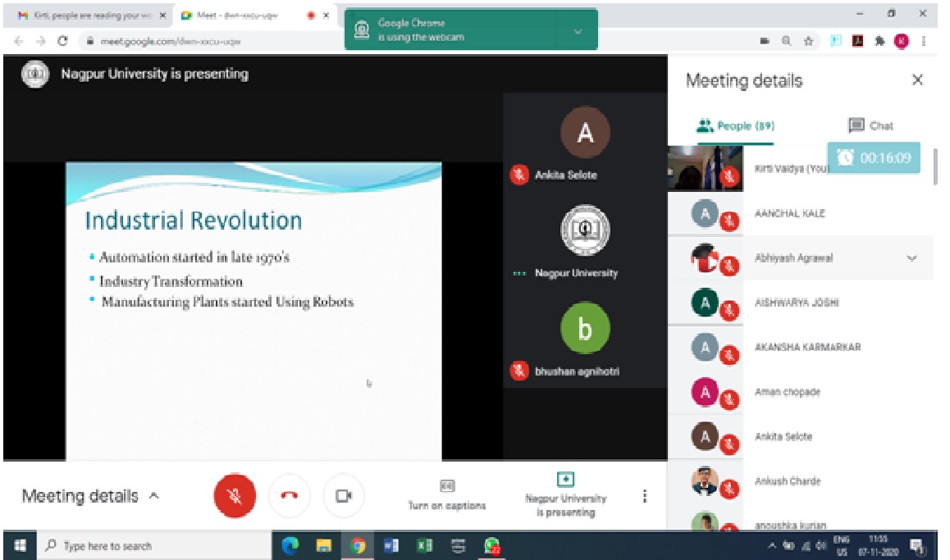The image size is (950, 560).
Task: Click Ankush Charde's profile photo
Action: [705, 480]
